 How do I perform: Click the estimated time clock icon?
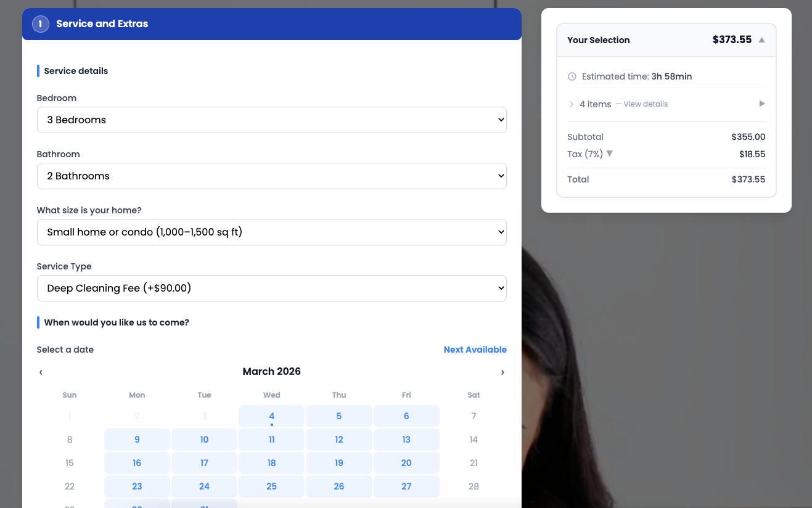point(572,77)
